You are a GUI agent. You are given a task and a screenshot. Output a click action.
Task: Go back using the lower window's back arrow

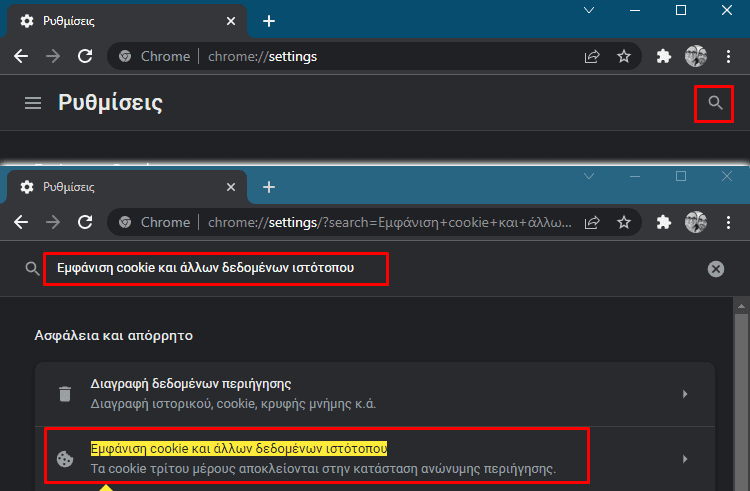(x=21, y=222)
